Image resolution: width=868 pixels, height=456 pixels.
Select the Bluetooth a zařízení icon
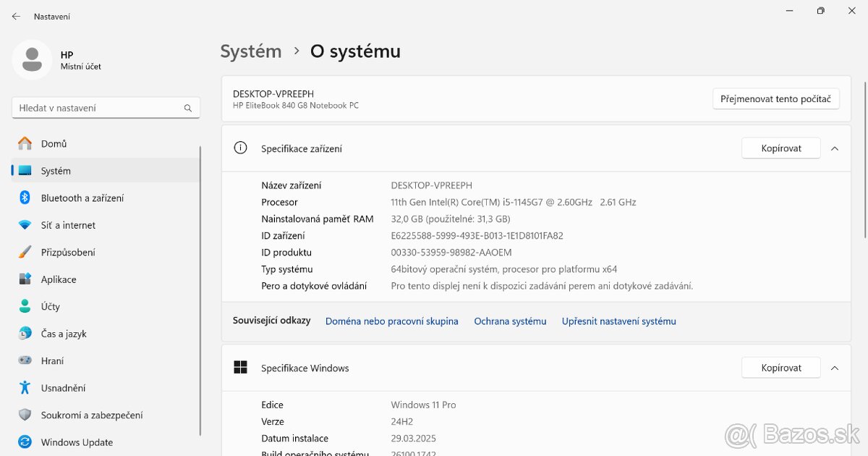25,198
